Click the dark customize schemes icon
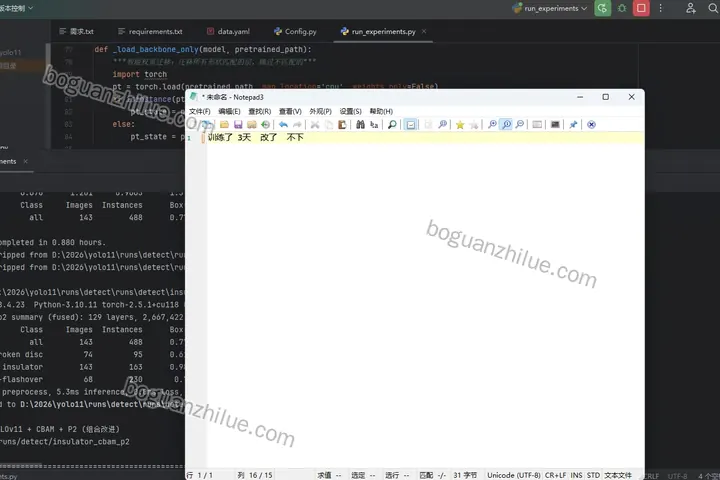Image resolution: width=720 pixels, height=480 pixels. tap(555, 124)
